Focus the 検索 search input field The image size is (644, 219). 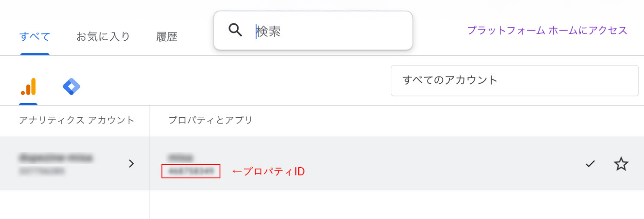328,31
